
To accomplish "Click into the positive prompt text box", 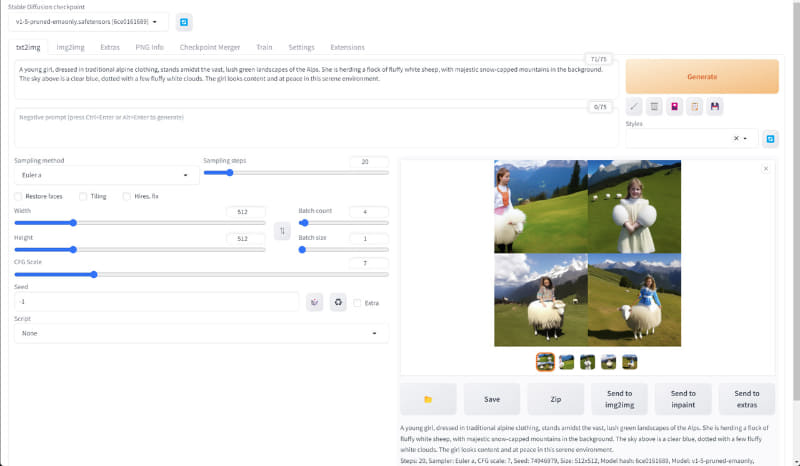I will (316, 79).
